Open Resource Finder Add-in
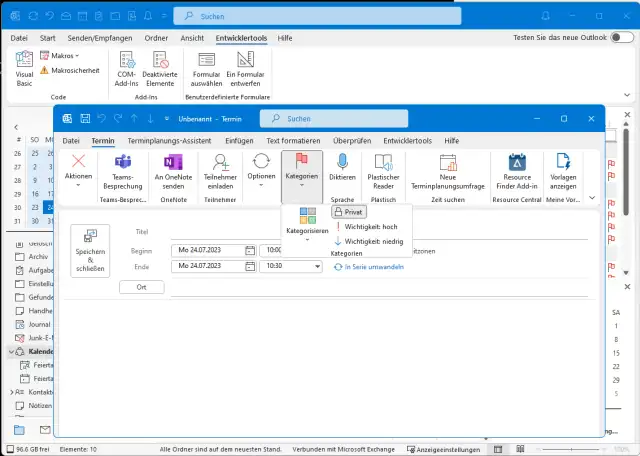640x456 pixels. pos(517,172)
